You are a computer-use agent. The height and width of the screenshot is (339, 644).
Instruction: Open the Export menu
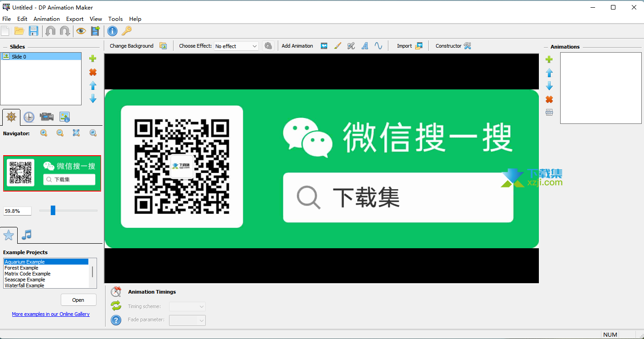75,19
